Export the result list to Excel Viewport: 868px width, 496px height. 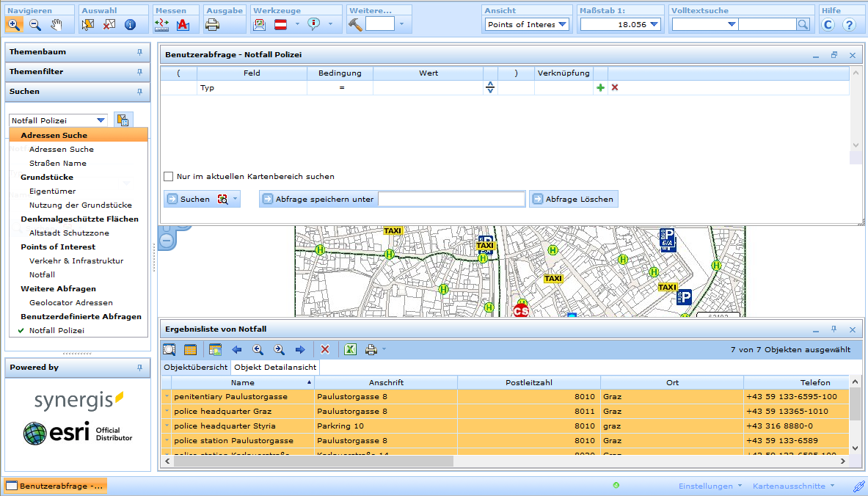(350, 349)
